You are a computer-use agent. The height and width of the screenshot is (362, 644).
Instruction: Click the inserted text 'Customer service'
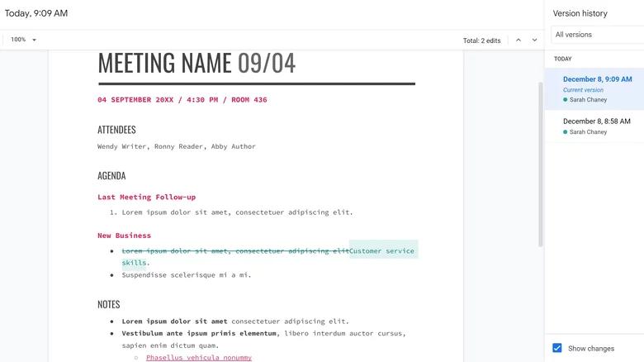381,250
